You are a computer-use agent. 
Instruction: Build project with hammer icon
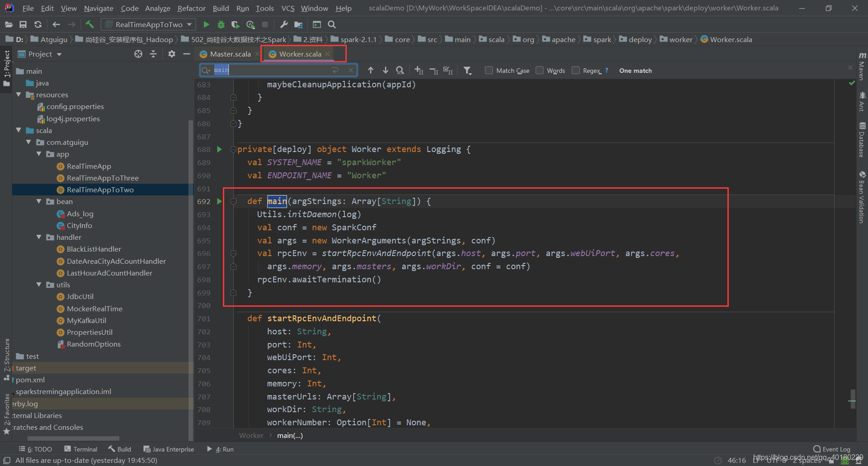pos(90,24)
